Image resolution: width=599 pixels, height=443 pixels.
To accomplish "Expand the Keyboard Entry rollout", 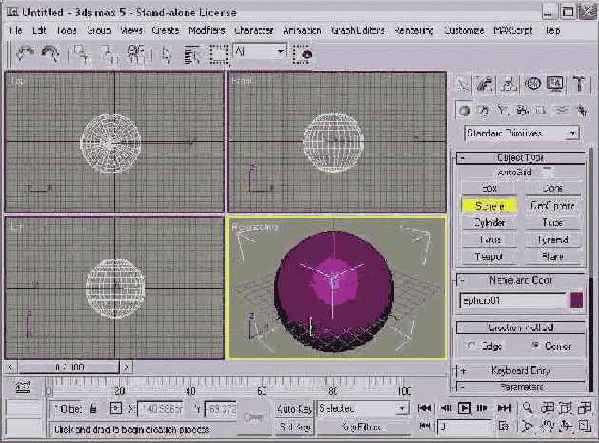I will coord(520,370).
